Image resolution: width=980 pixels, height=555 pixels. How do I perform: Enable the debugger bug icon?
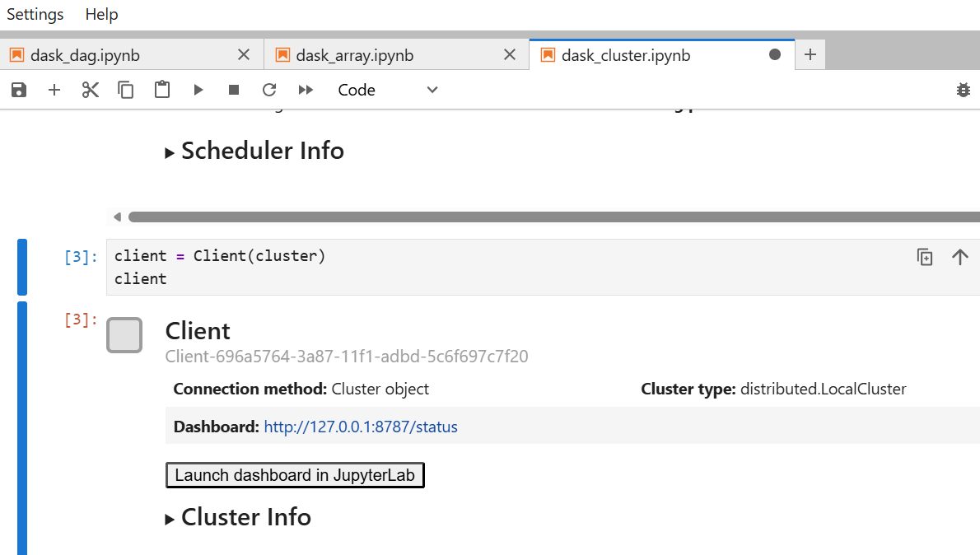pyautogui.click(x=964, y=90)
